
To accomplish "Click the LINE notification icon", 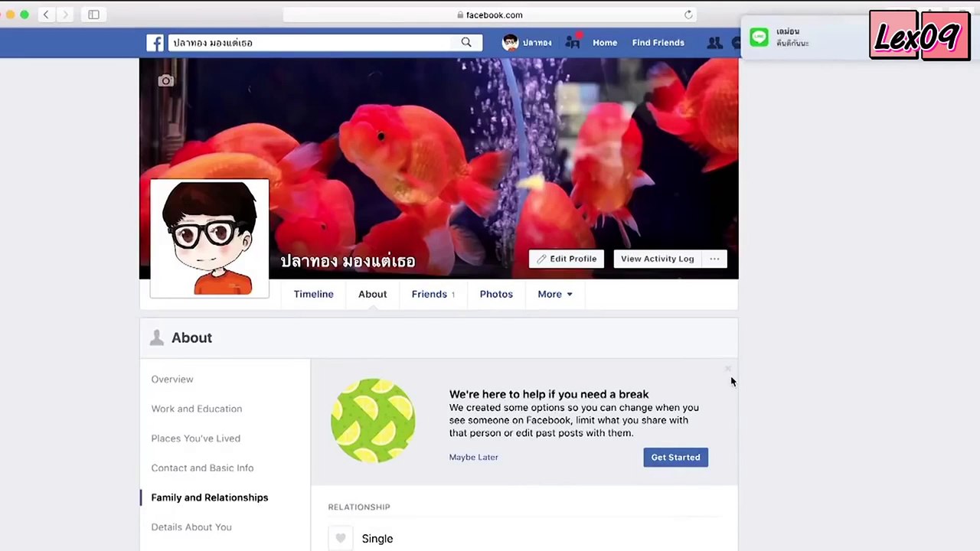I will point(759,37).
